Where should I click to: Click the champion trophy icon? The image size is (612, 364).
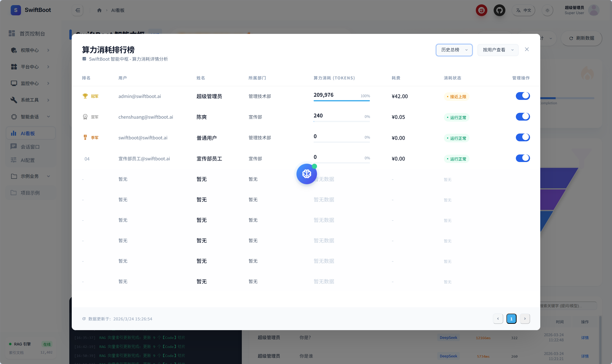pyautogui.click(x=85, y=96)
